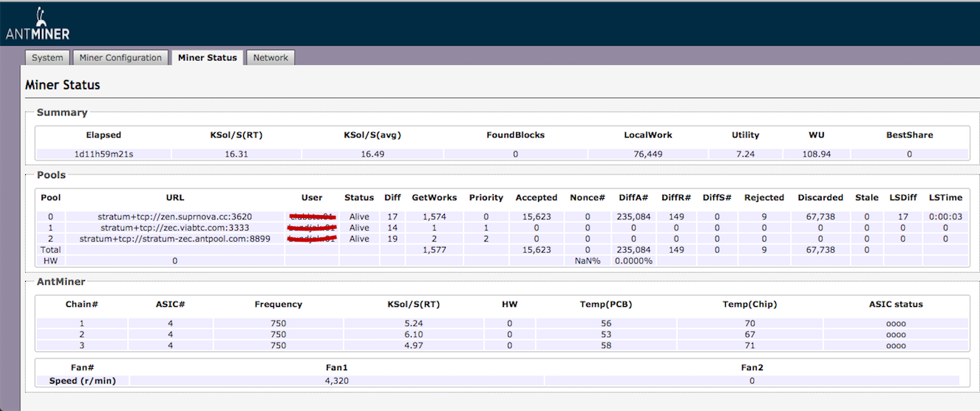The height and width of the screenshot is (411, 980).
Task: Click the Fan2 column header
Action: pyautogui.click(x=752, y=367)
